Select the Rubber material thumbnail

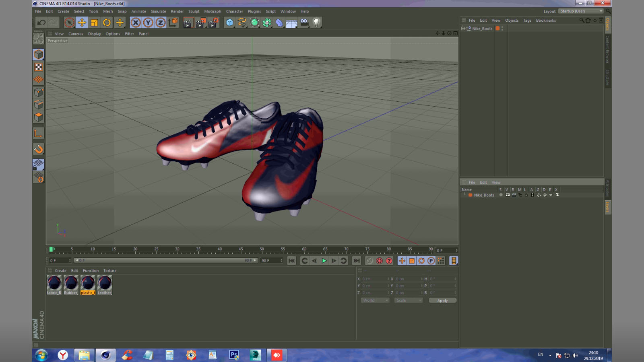point(71,285)
